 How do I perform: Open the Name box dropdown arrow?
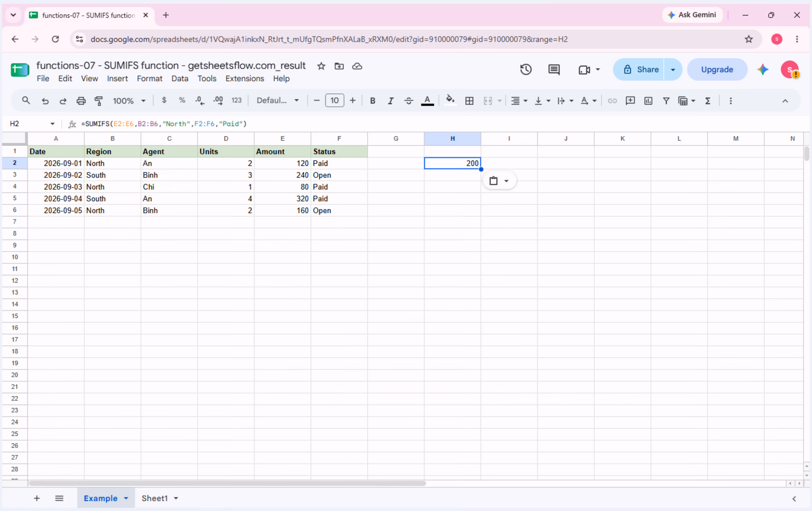(x=52, y=124)
